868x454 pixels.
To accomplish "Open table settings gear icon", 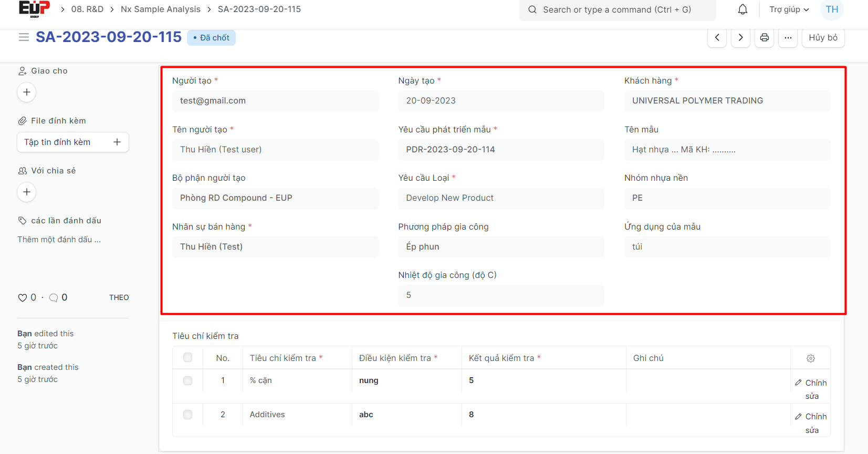I will [x=810, y=358].
